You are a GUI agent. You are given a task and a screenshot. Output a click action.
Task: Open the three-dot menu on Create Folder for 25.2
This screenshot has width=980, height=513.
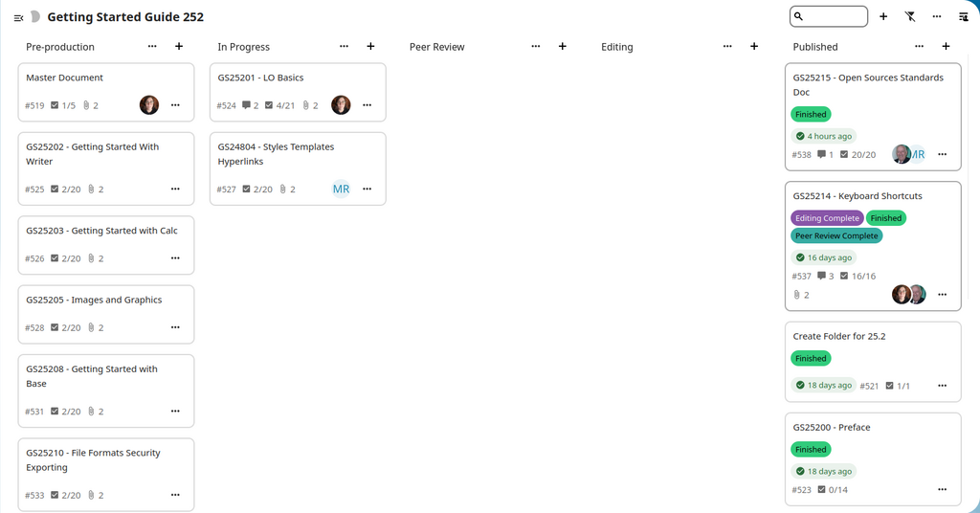click(x=942, y=386)
